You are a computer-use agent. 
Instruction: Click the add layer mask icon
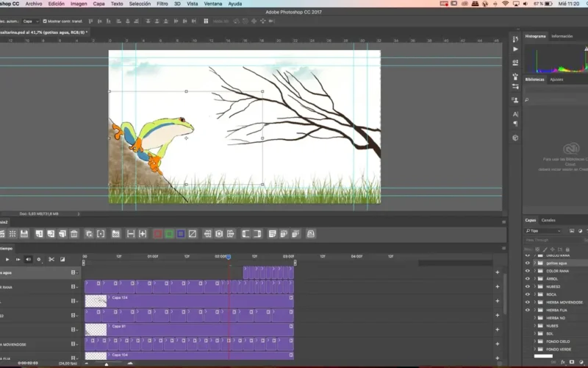[572, 362]
